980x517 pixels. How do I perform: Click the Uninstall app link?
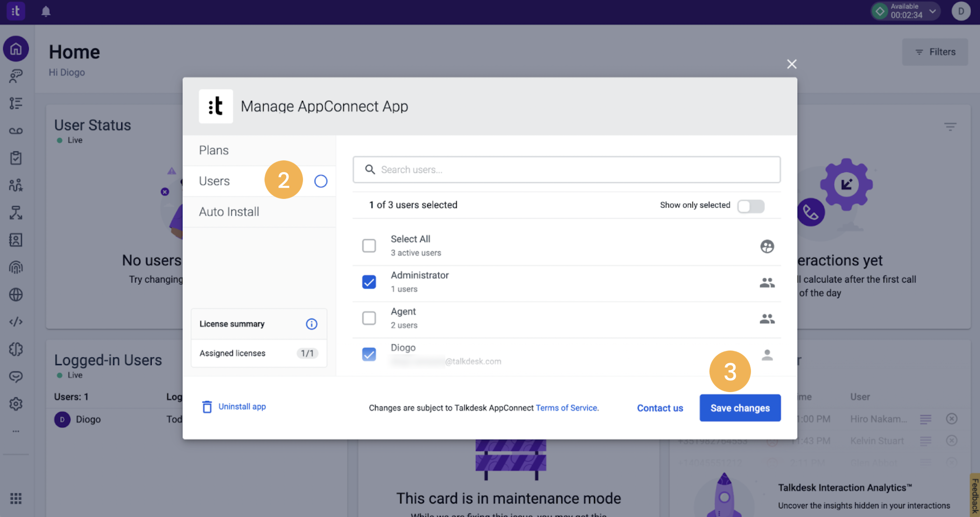coord(242,407)
